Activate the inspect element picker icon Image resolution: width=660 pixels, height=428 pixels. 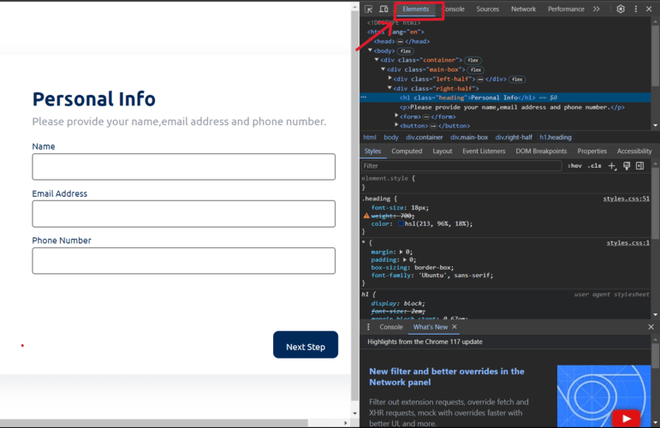pos(369,9)
